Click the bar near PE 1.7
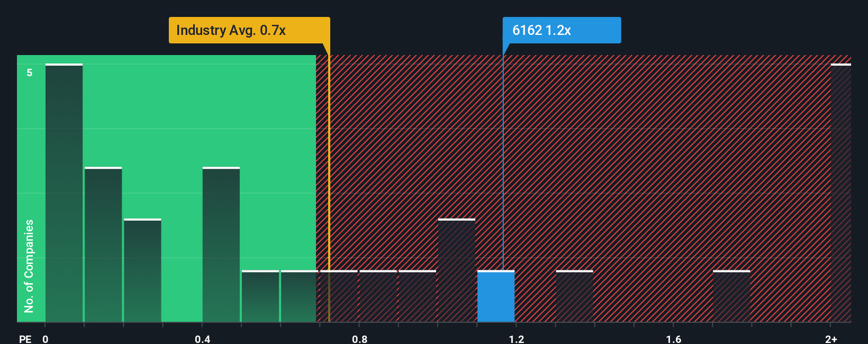Viewport: 868px width, 344px height. coord(731,296)
